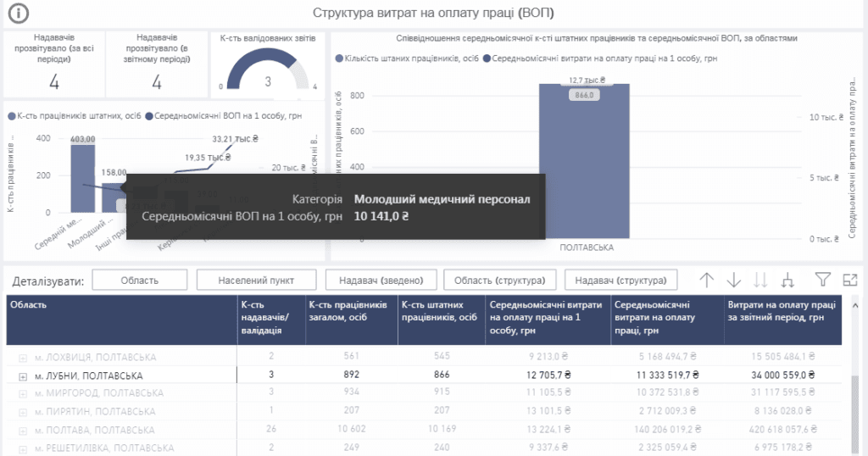The width and height of the screenshot is (868, 456).
Task: Expand row м. ПОЛТАВА, ПОЛТАВСЬКА
Action: [23, 431]
